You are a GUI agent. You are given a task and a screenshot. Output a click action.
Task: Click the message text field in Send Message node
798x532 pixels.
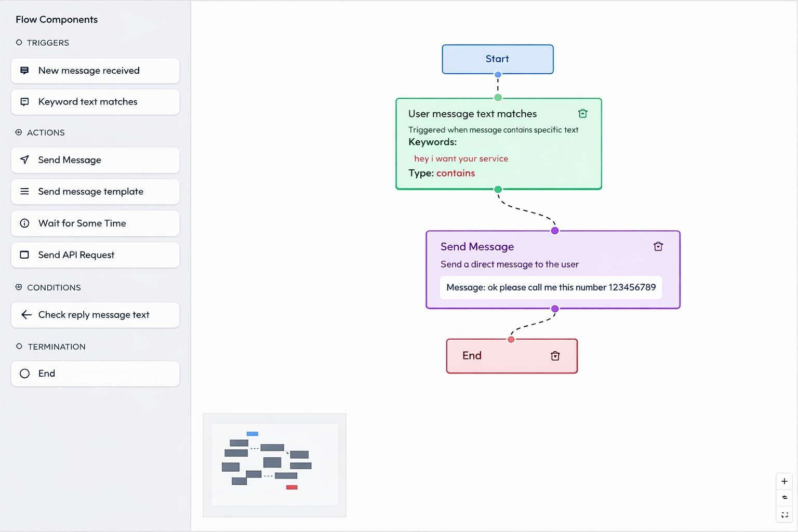click(x=551, y=287)
